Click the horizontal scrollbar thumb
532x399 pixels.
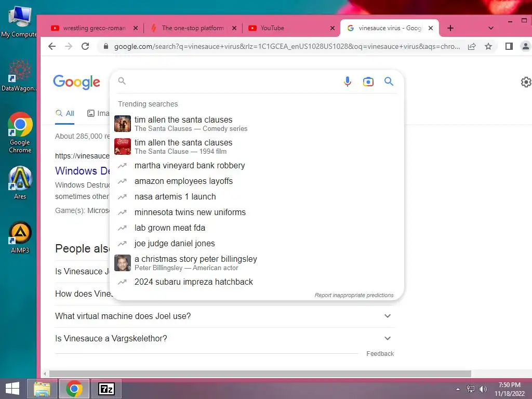(x=260, y=374)
